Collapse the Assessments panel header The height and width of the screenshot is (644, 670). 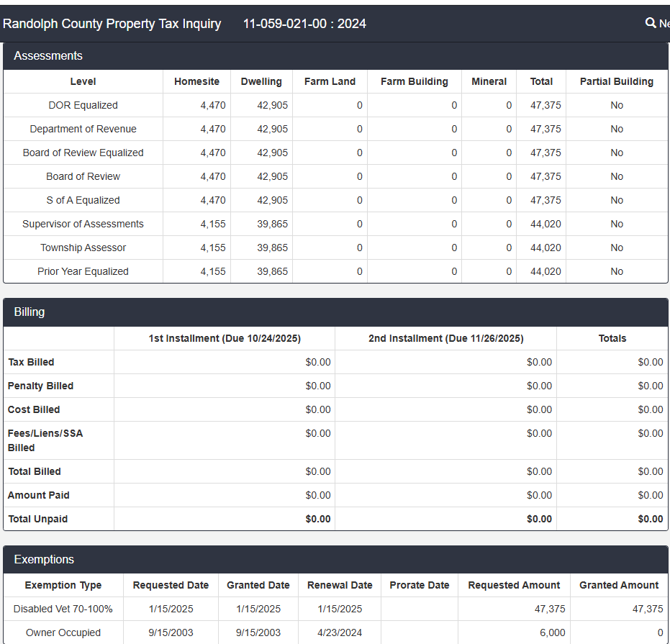[48, 56]
